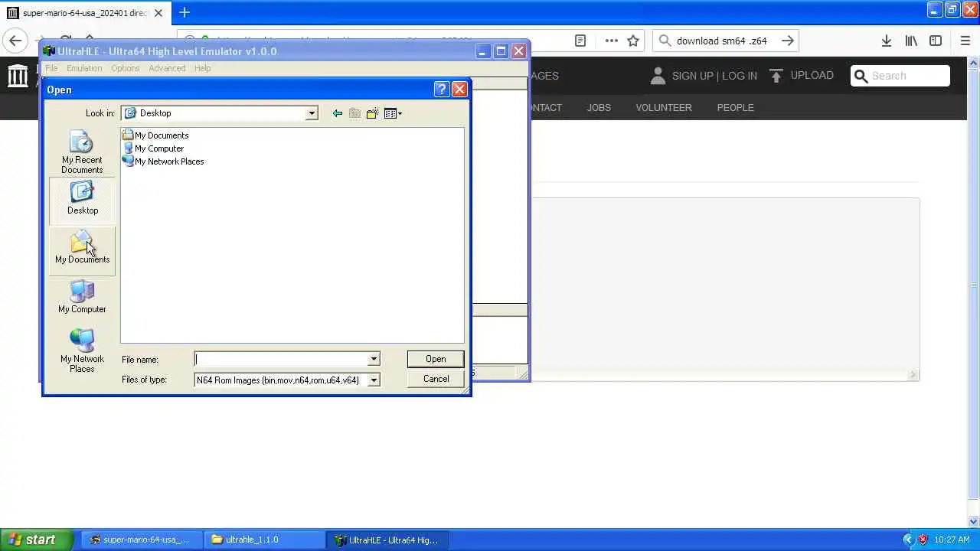
Task: Switch to super-mario-64-usa taskbar item
Action: point(142,540)
